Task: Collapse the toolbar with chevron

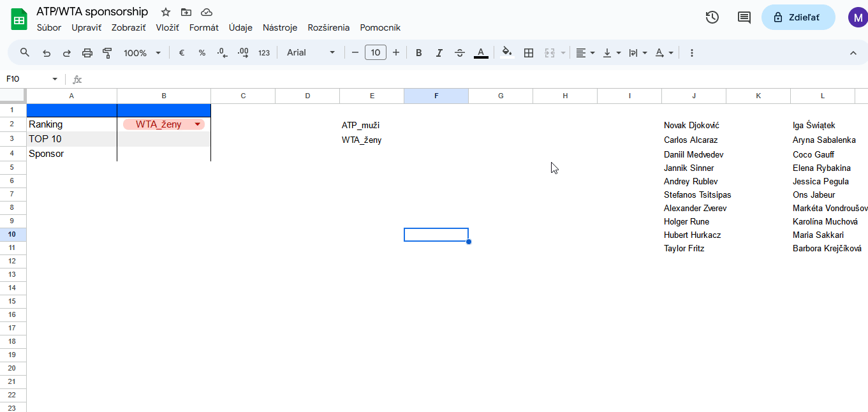Action: (853, 53)
